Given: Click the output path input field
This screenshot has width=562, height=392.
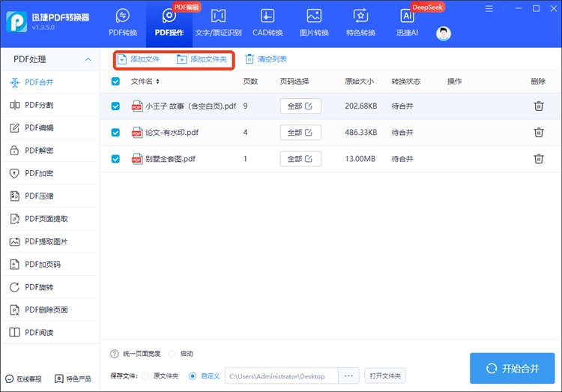Looking at the screenshot, I should click(281, 376).
